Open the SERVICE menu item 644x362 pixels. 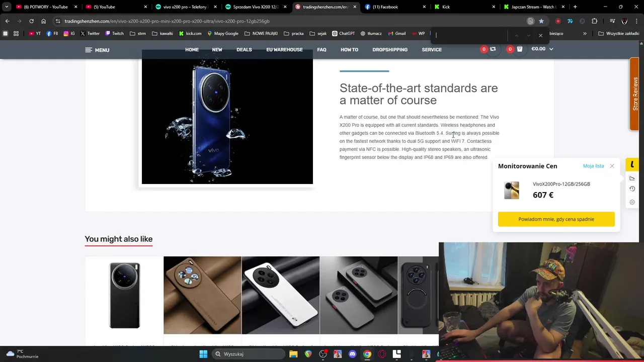(x=432, y=50)
